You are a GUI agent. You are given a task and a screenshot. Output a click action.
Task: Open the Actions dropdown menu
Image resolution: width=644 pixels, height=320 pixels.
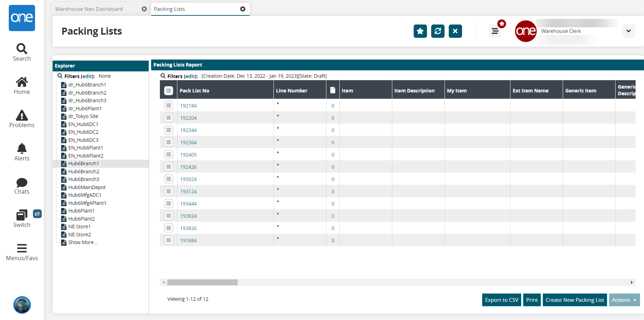click(624, 300)
